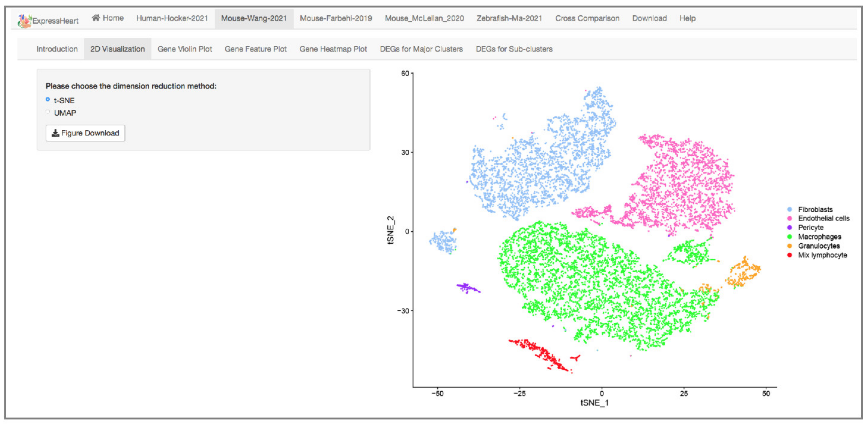The width and height of the screenshot is (868, 425).
Task: Click the download arrow icon on Figure Download
Action: [x=55, y=133]
